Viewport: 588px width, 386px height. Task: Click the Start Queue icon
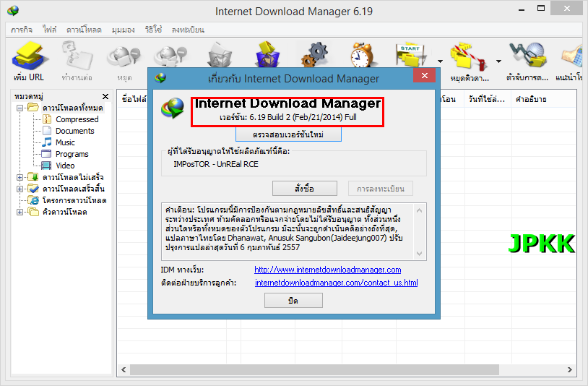coord(410,56)
